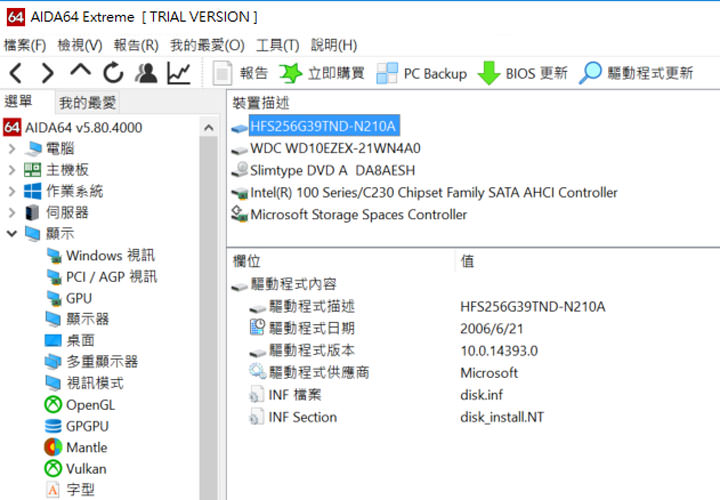The width and height of the screenshot is (720, 500).
Task: Open GPU item in the tree
Action: (79, 298)
